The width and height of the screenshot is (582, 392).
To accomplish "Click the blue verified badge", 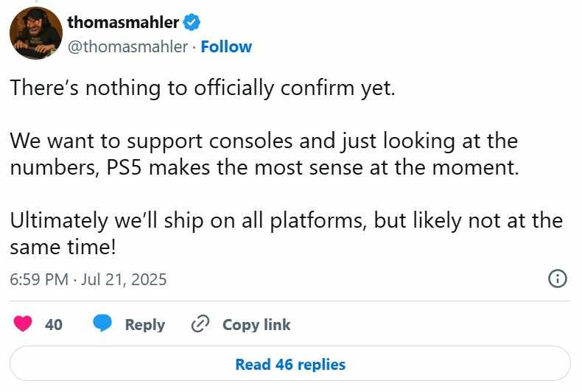I will 192,23.
